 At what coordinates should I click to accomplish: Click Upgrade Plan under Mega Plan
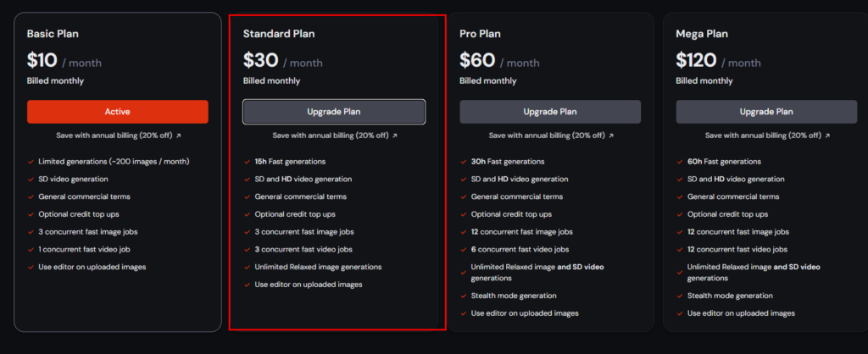[x=766, y=112]
